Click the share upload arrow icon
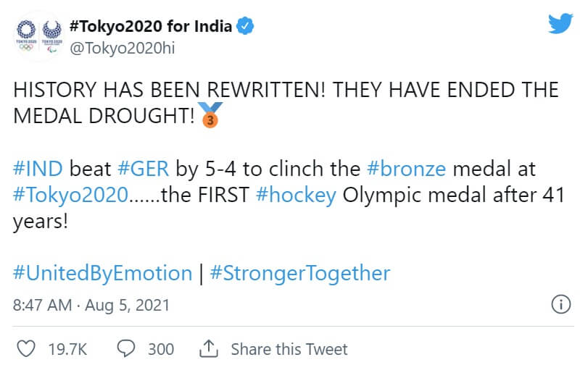Screen dimensions: 588x365 pos(209,348)
